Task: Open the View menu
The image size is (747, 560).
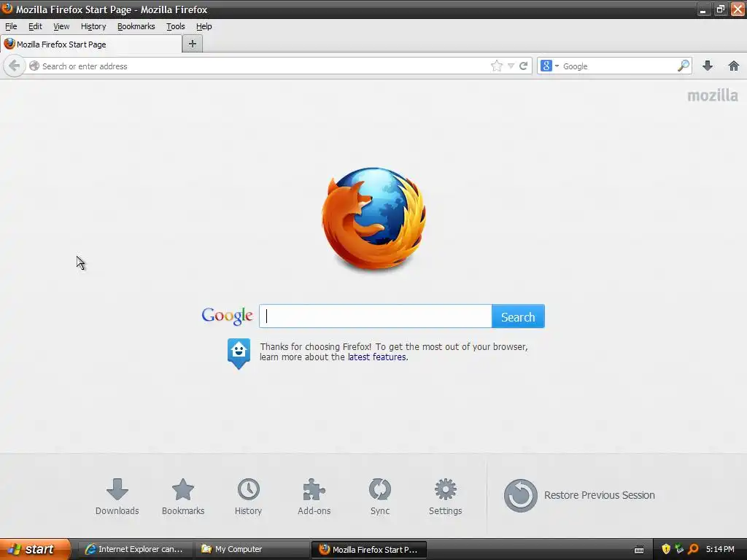Action: click(61, 26)
